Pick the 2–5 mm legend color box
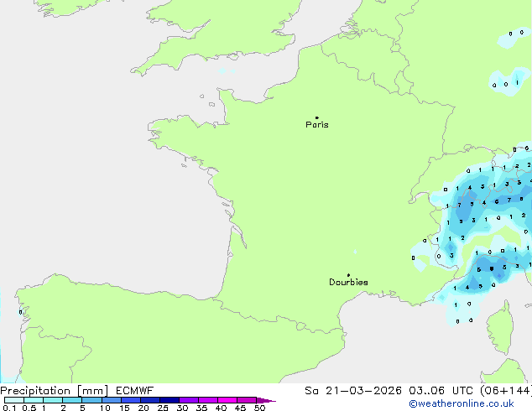The image size is (532, 411). pos(72,400)
